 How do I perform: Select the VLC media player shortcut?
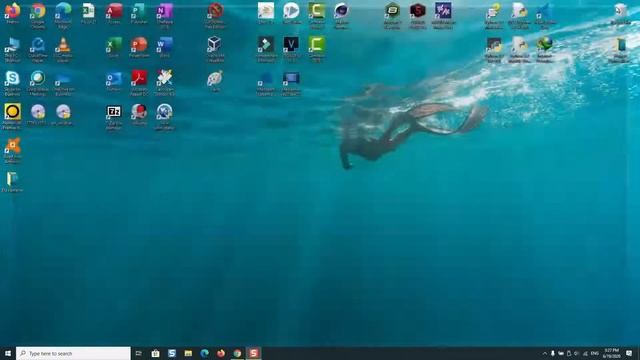coord(63,49)
